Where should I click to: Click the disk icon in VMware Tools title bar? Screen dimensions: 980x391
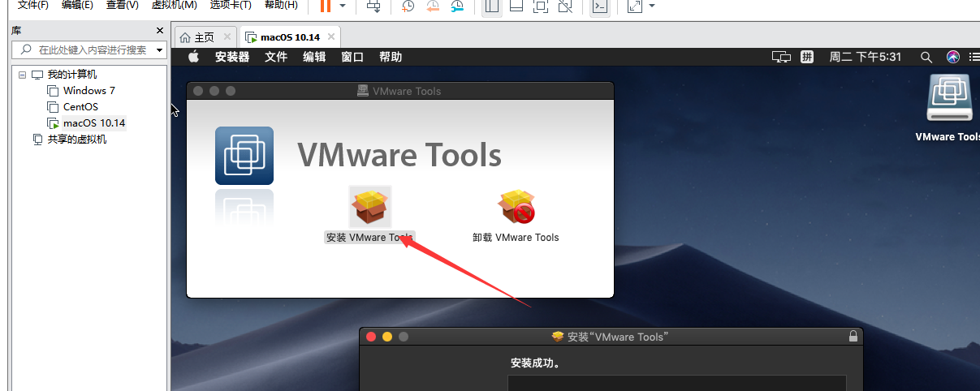pyautogui.click(x=363, y=91)
